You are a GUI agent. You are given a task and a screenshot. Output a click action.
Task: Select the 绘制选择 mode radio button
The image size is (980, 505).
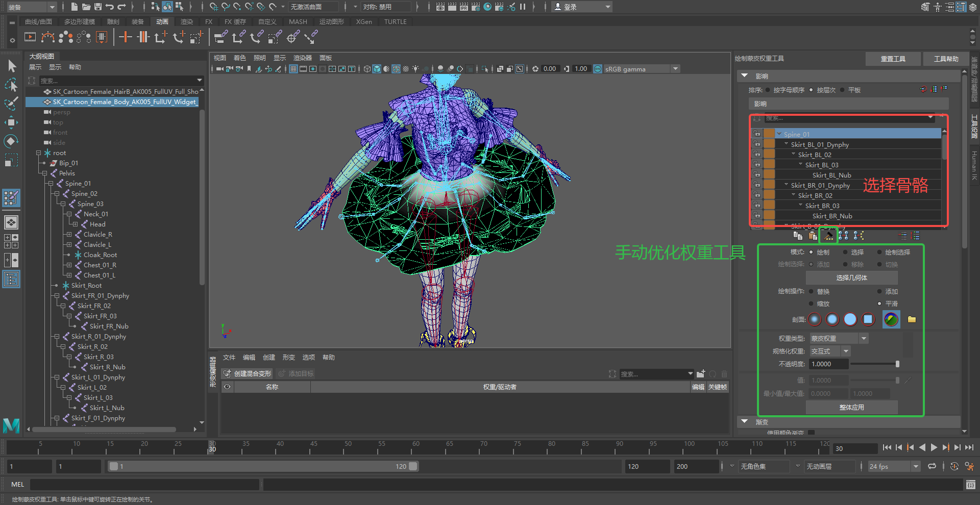(879, 252)
